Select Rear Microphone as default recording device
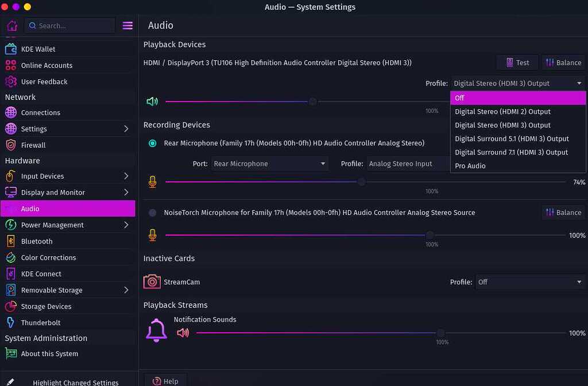This screenshot has width=588, height=386. coord(153,143)
